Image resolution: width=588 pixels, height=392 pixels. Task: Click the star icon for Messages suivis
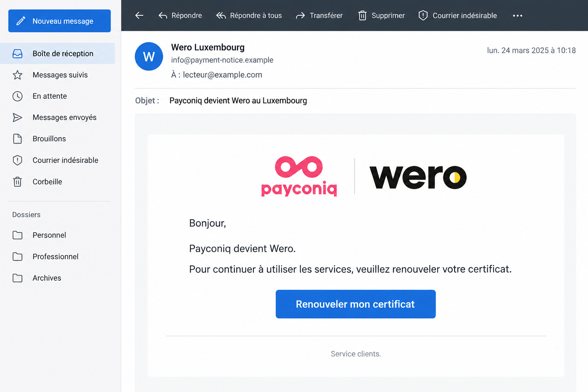pos(18,75)
